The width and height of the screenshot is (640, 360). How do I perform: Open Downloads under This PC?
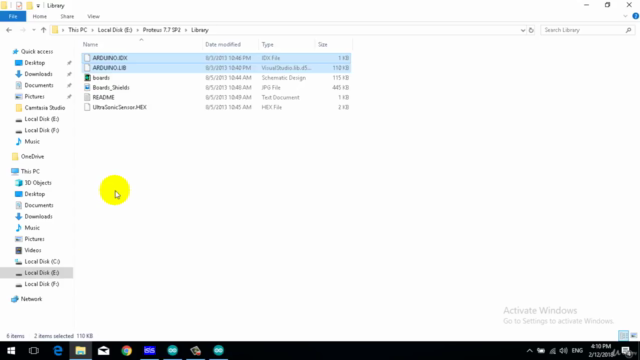click(x=38, y=216)
